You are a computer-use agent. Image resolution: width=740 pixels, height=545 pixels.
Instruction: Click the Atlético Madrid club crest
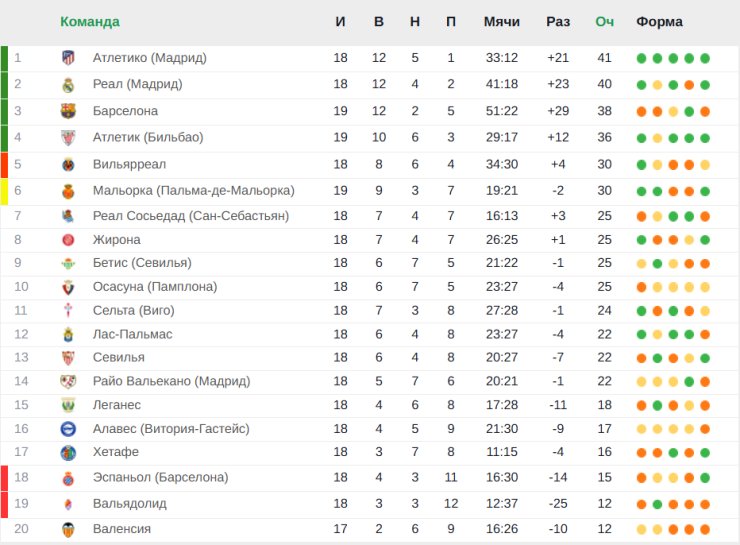pos(68,58)
